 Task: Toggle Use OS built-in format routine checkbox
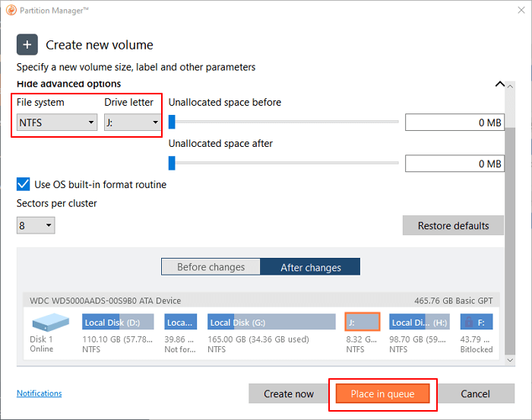click(24, 184)
